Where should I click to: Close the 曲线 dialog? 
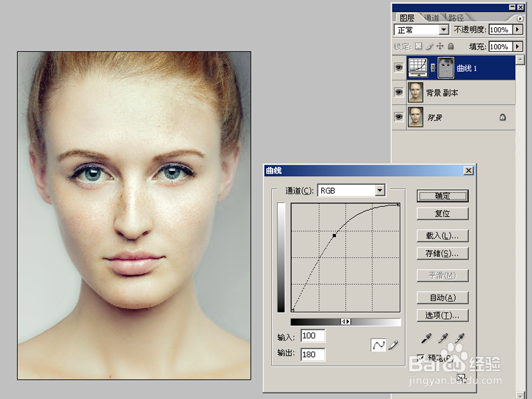pyautogui.click(x=469, y=170)
